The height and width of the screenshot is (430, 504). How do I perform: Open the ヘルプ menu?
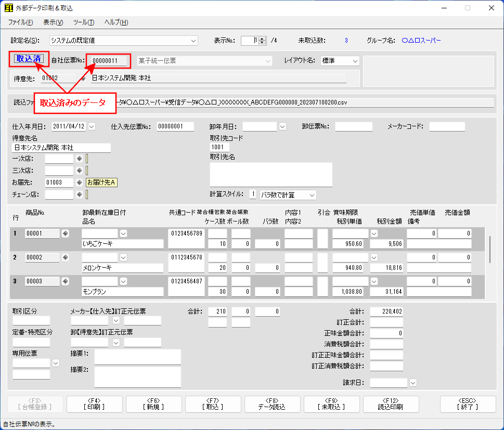click(116, 22)
